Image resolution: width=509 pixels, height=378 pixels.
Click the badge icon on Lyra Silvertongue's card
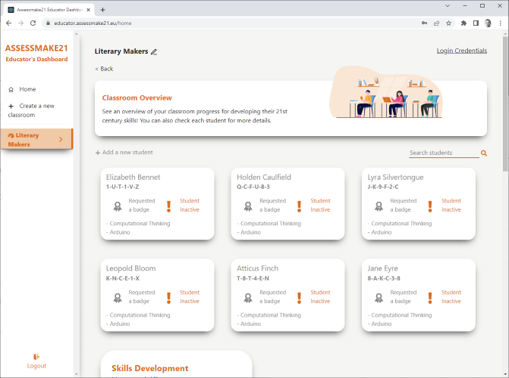379,206
